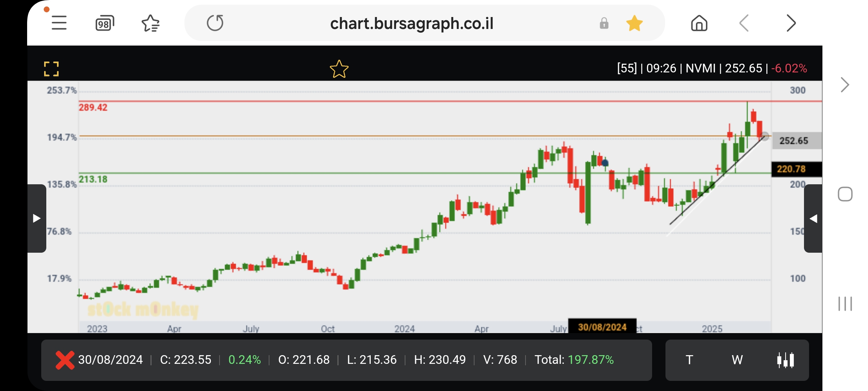Toggle the candlestick chart type icon

[786, 360]
